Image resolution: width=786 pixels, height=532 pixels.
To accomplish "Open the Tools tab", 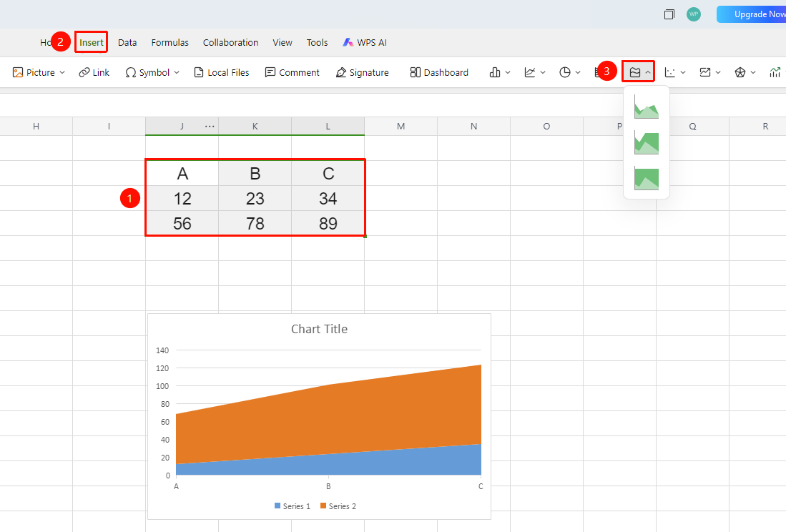I will tap(318, 43).
